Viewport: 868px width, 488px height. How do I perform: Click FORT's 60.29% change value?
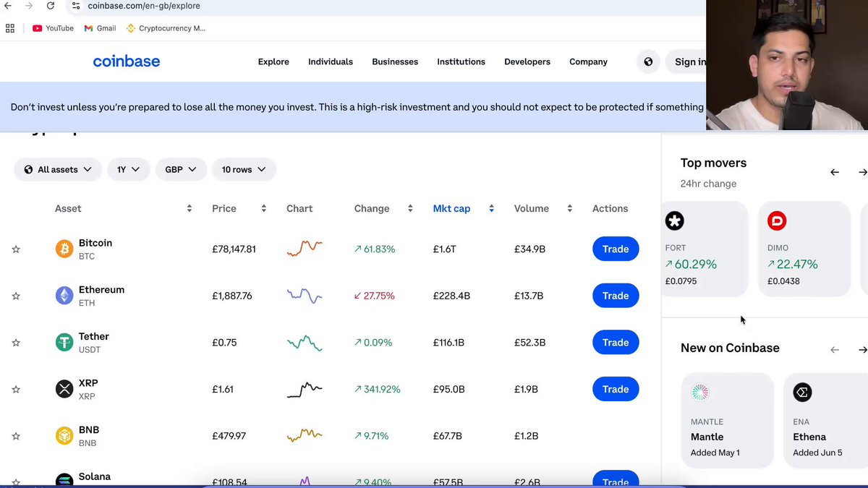click(691, 265)
